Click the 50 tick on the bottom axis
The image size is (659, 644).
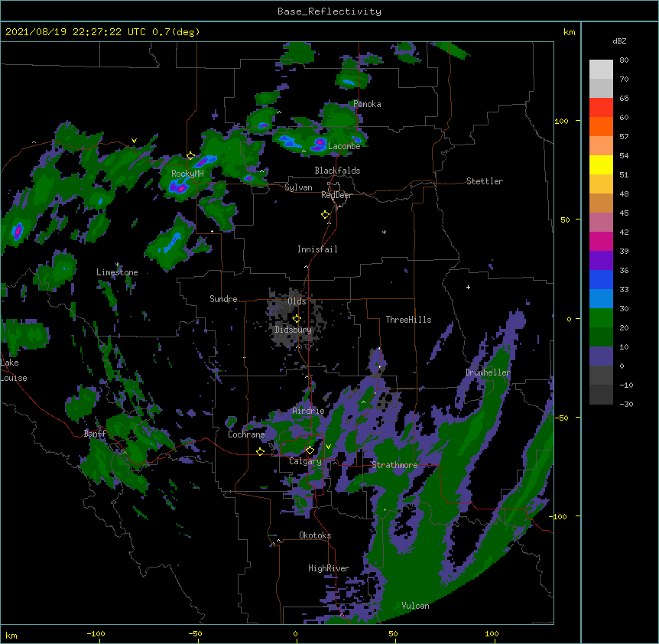pyautogui.click(x=394, y=633)
